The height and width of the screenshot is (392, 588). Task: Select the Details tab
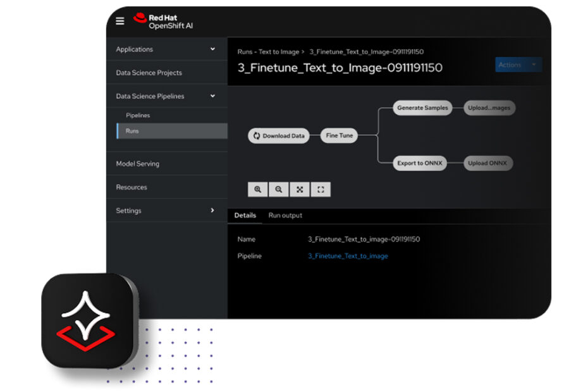click(x=245, y=216)
